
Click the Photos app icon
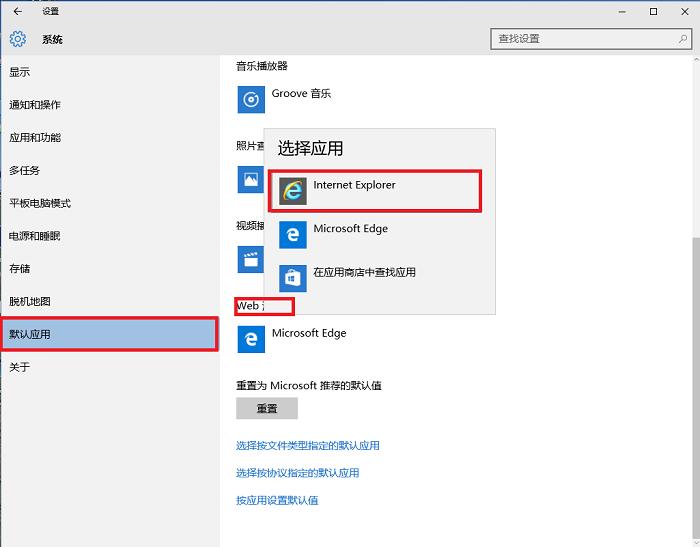click(250, 180)
